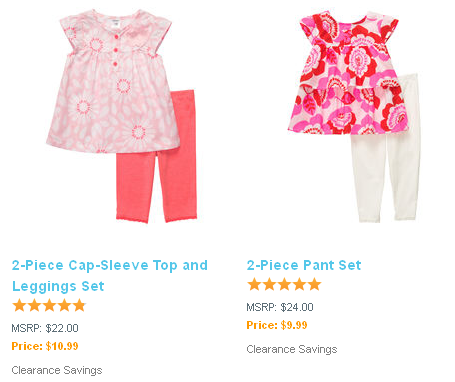Open the 2-Piece Pant Set link
Viewport: 455px width, 382px height.
tap(304, 265)
